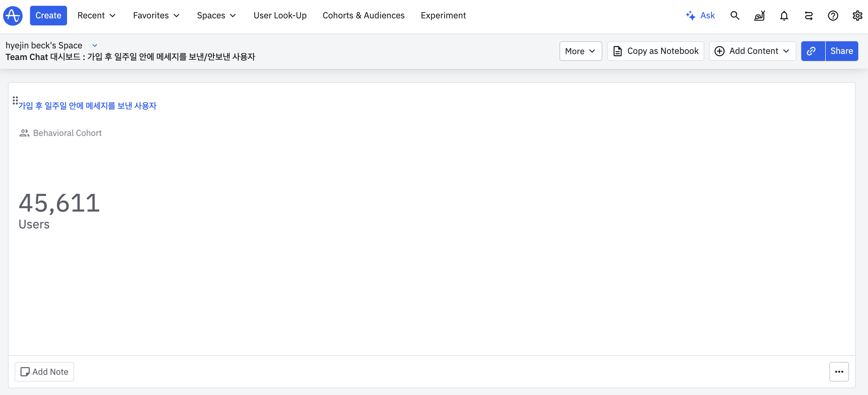Expand the Recent dropdown
868x395 pixels.
tap(97, 16)
